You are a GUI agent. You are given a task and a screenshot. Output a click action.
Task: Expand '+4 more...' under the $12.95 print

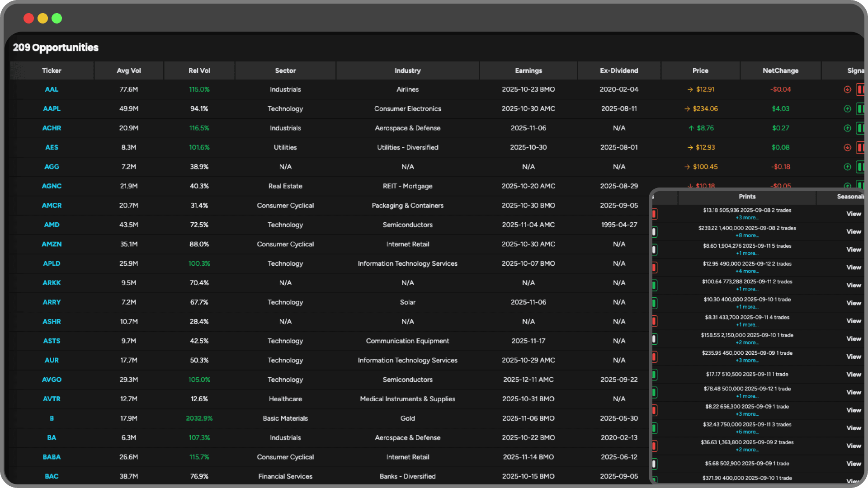(747, 271)
